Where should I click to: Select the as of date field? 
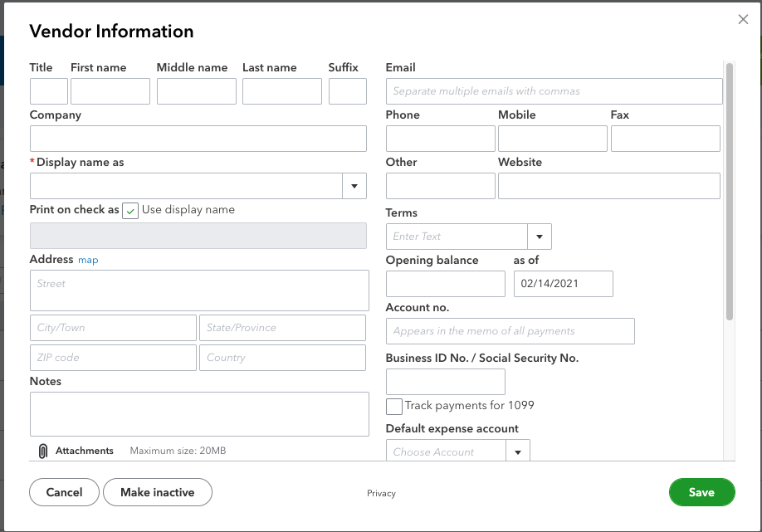[564, 284]
